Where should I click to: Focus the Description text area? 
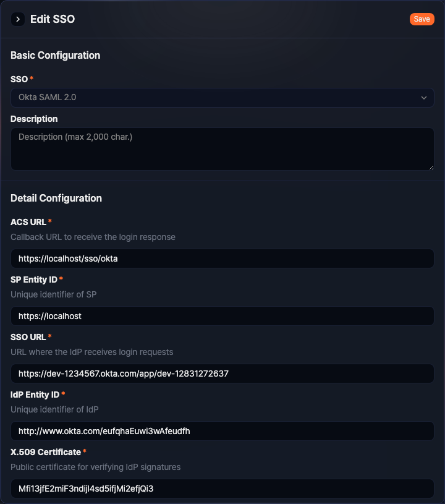(222, 148)
